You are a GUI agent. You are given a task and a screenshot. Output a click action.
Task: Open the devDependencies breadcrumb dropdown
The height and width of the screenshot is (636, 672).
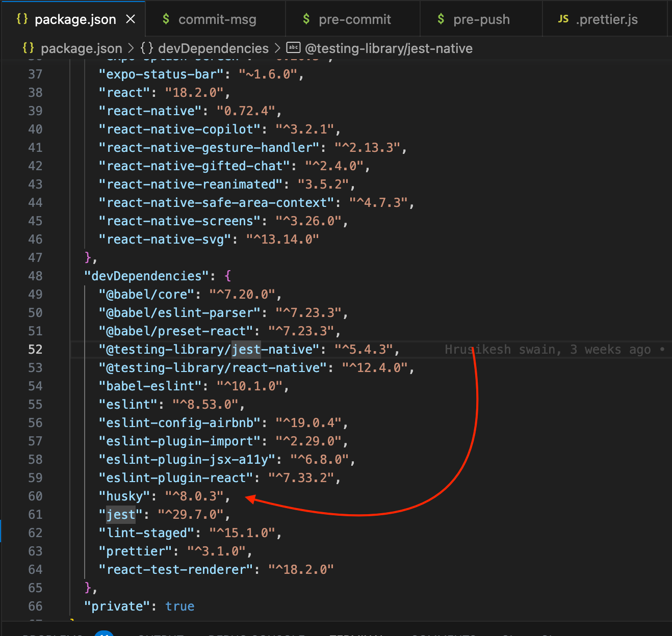213,48
